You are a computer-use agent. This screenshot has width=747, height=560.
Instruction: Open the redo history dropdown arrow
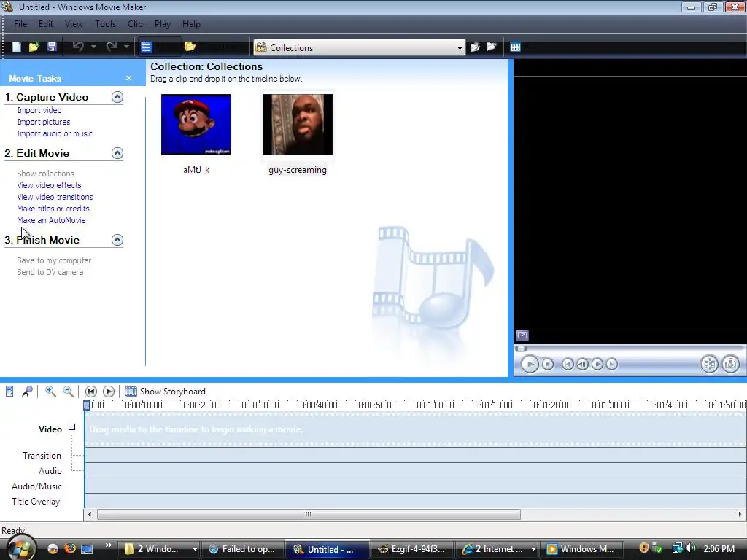[x=126, y=47]
